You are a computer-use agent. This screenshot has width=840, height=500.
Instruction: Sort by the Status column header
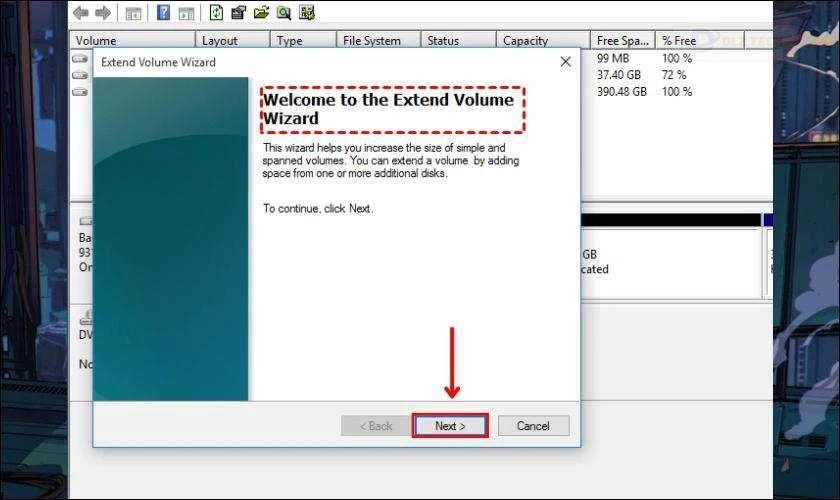point(459,40)
